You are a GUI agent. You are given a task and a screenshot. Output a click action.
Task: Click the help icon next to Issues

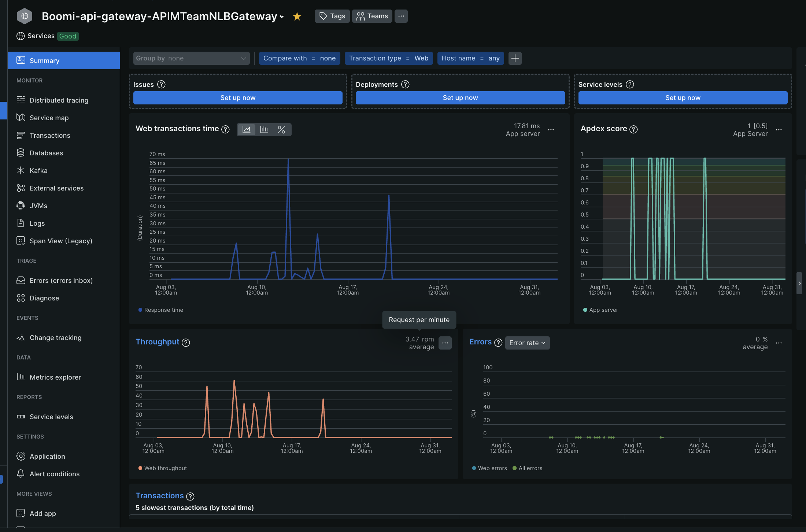click(x=161, y=85)
